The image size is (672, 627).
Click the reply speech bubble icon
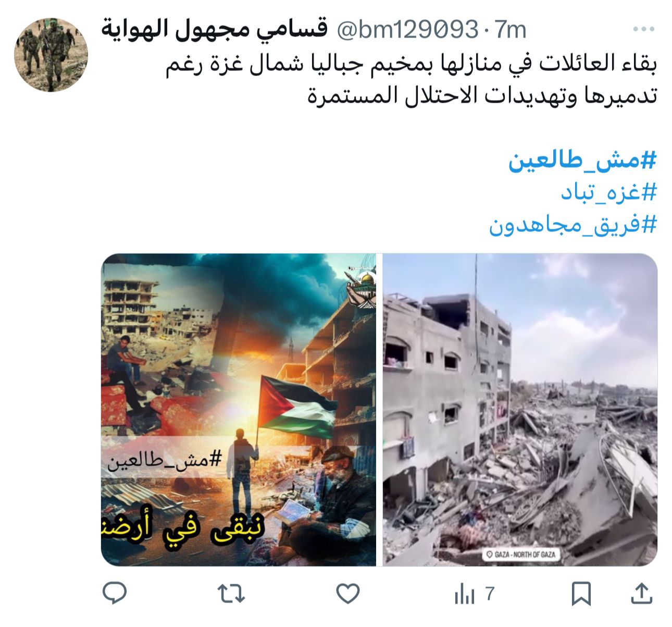click(x=115, y=593)
